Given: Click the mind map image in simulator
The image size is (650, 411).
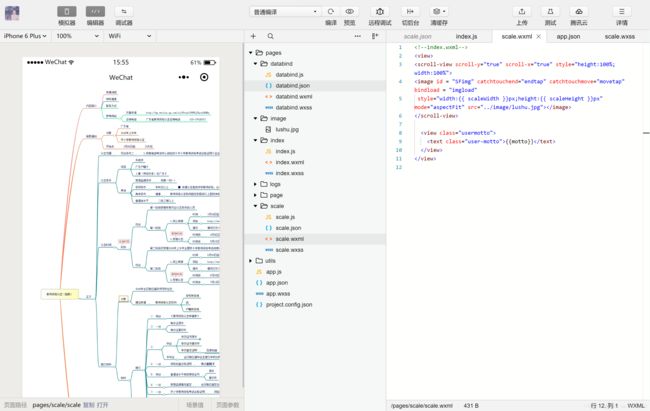Looking at the screenshot, I should pyautogui.click(x=121, y=243).
